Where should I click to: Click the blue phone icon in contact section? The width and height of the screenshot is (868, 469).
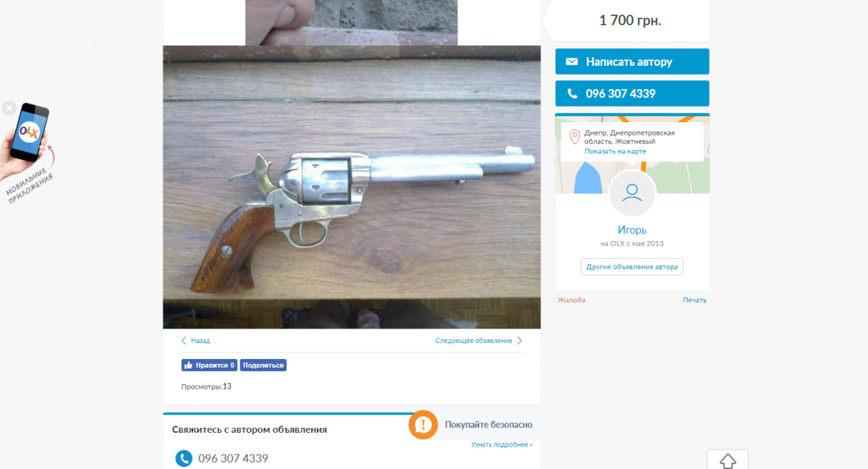184,458
